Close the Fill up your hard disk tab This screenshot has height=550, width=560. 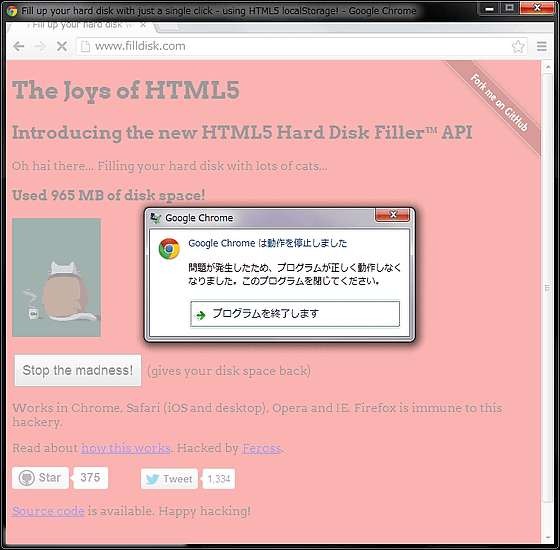143,25
